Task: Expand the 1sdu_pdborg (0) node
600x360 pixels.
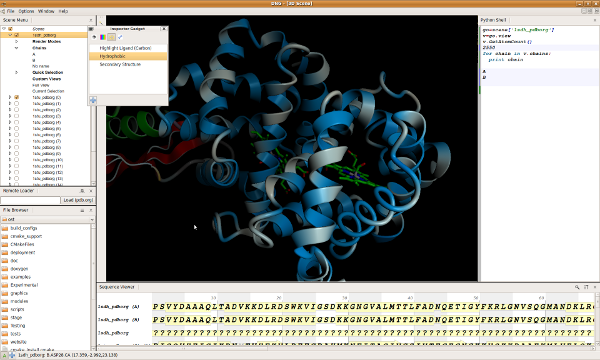Action: 10,97
